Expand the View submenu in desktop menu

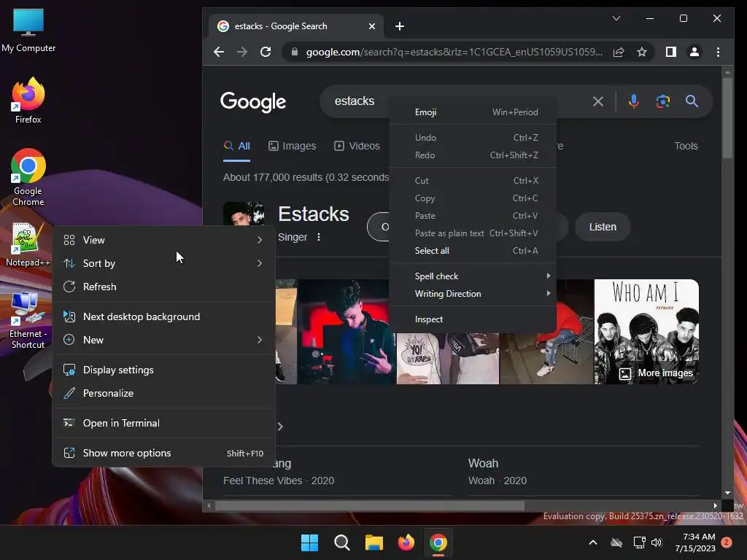point(163,240)
